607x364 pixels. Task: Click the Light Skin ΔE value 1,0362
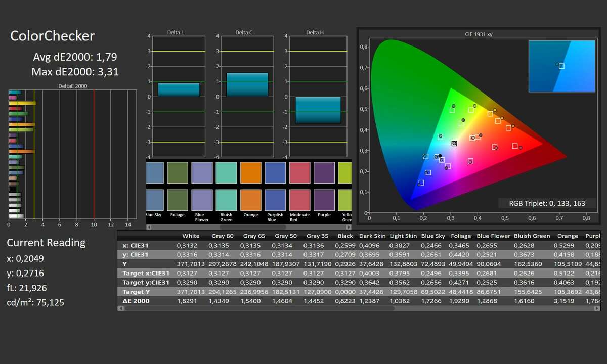tap(401, 301)
